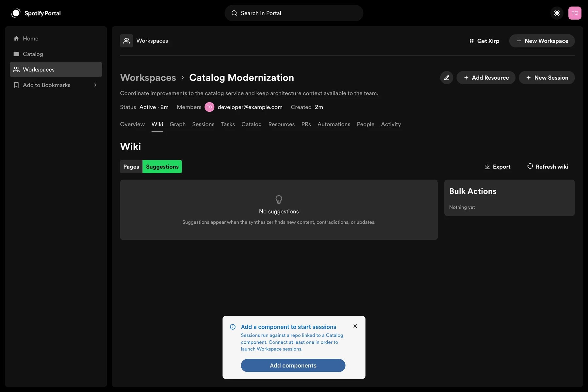Click developer@example.com member email
The height and width of the screenshot is (392, 588).
point(250,107)
